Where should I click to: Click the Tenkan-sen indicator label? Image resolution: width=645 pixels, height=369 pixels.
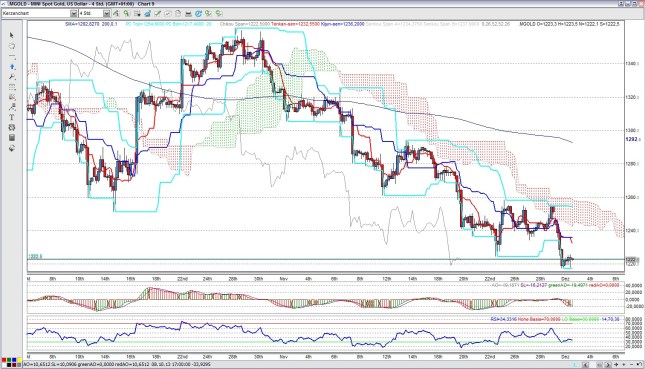[295, 24]
